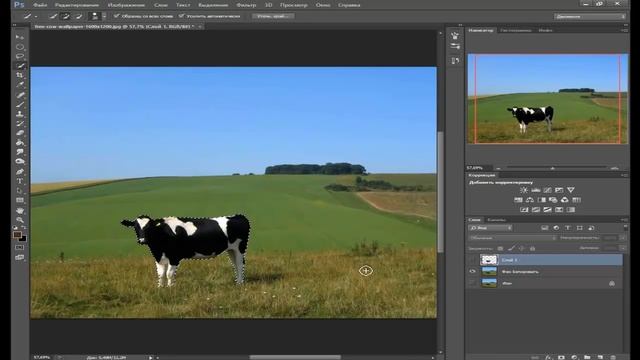This screenshot has height=360, width=640.
Task: Toggle lock image pixels
Action: [x=511, y=248]
